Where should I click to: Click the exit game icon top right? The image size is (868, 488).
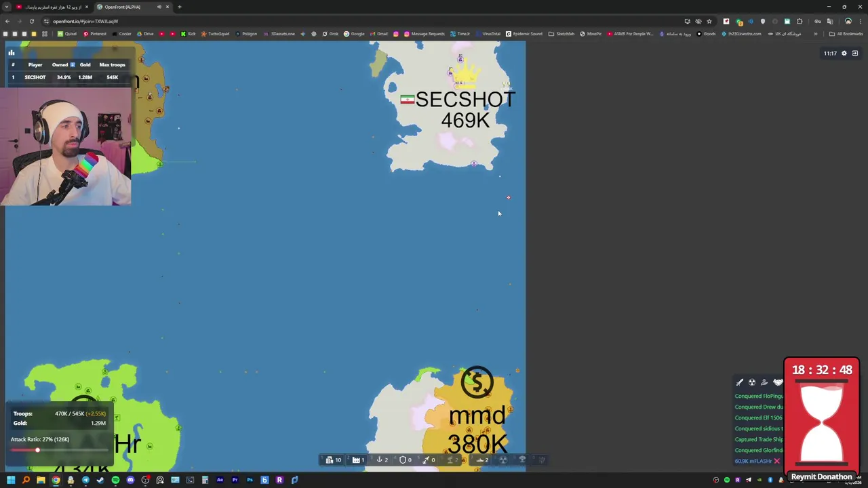point(855,53)
